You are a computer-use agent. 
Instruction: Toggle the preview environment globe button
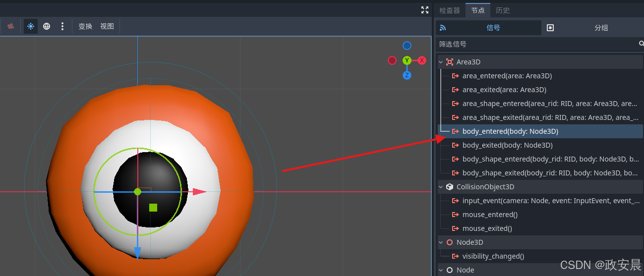click(47, 26)
